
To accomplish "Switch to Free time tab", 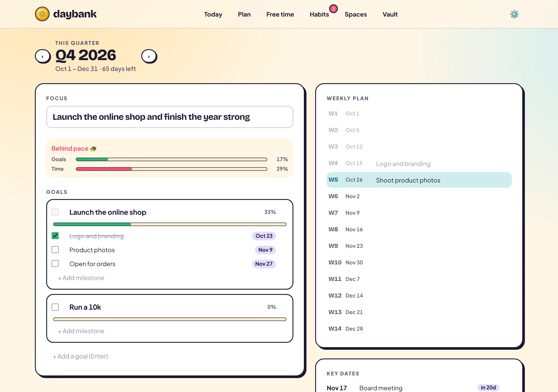I will [x=280, y=14].
